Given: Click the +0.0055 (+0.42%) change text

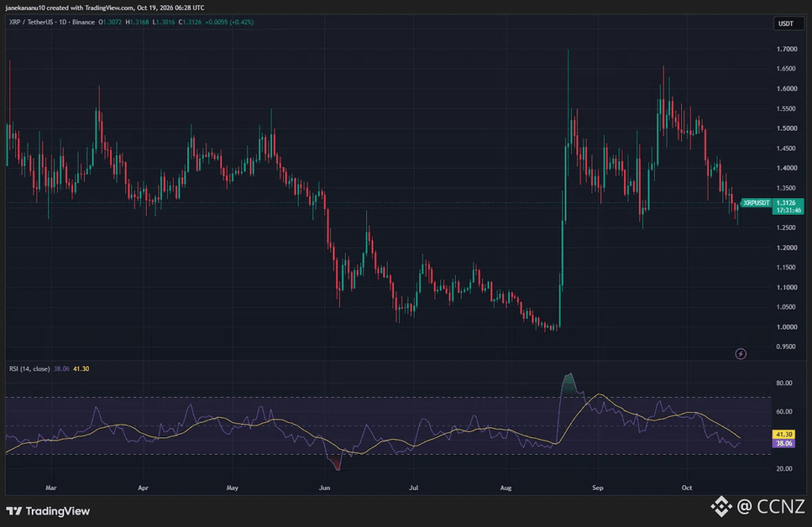Looking at the screenshot, I should tap(229, 22).
